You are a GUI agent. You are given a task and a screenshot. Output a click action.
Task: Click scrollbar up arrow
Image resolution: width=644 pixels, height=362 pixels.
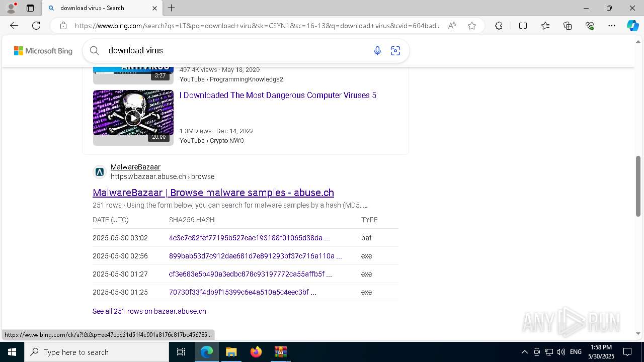[x=638, y=41]
